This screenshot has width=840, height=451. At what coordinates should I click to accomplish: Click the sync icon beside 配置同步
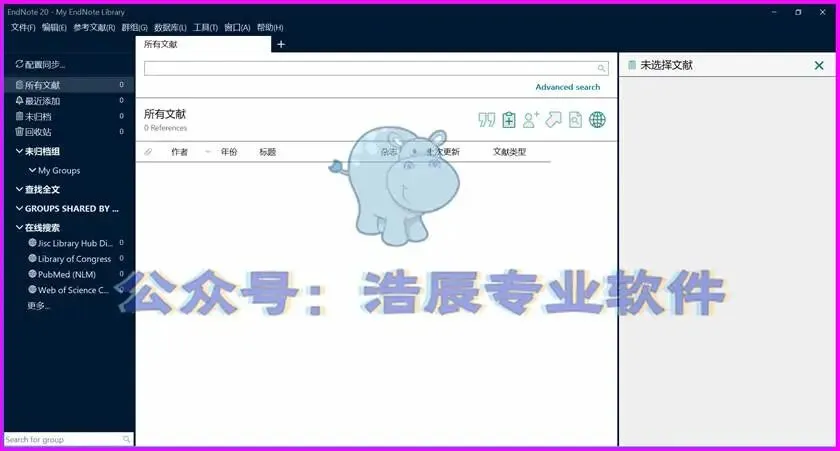coord(19,64)
